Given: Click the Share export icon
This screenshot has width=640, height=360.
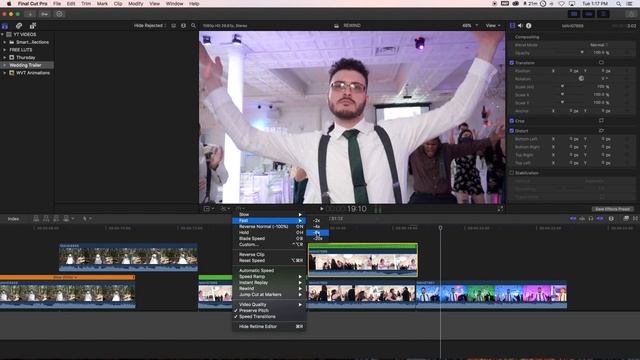Looking at the screenshot, I should tap(631, 14).
